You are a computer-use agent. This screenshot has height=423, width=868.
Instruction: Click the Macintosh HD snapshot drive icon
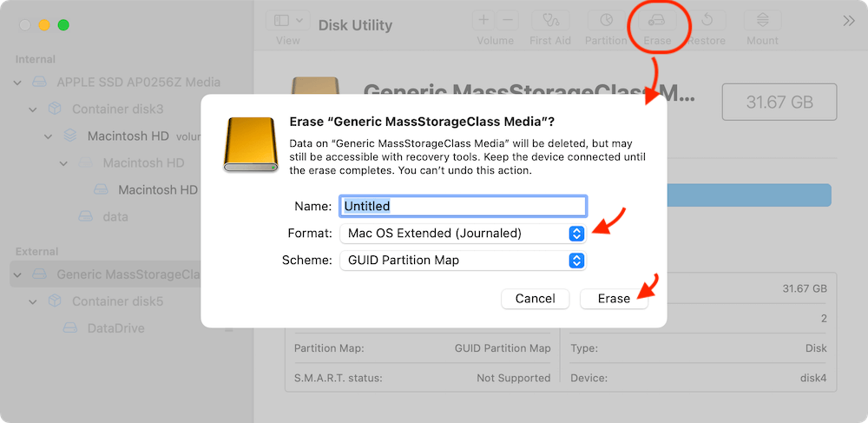pos(85,163)
